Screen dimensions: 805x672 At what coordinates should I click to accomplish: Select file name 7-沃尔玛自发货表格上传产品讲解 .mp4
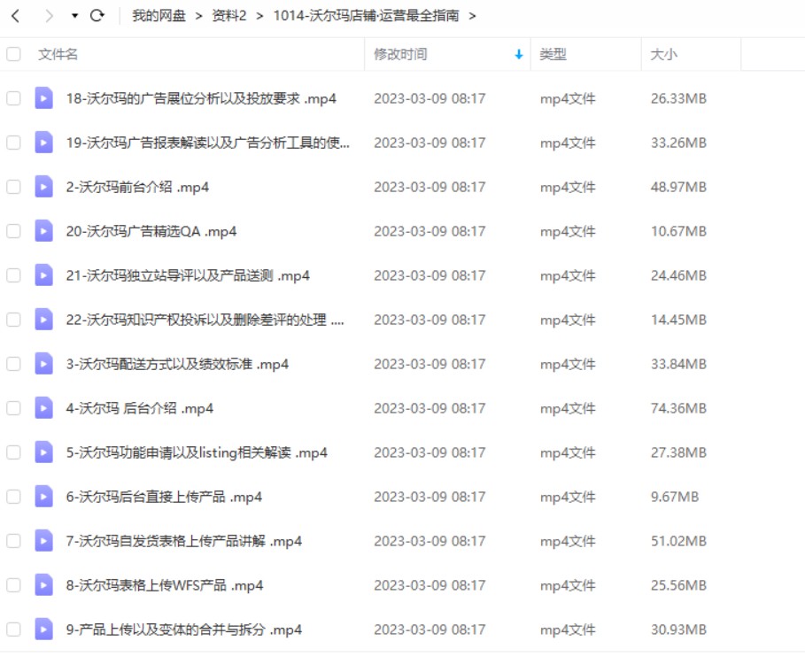(x=184, y=541)
